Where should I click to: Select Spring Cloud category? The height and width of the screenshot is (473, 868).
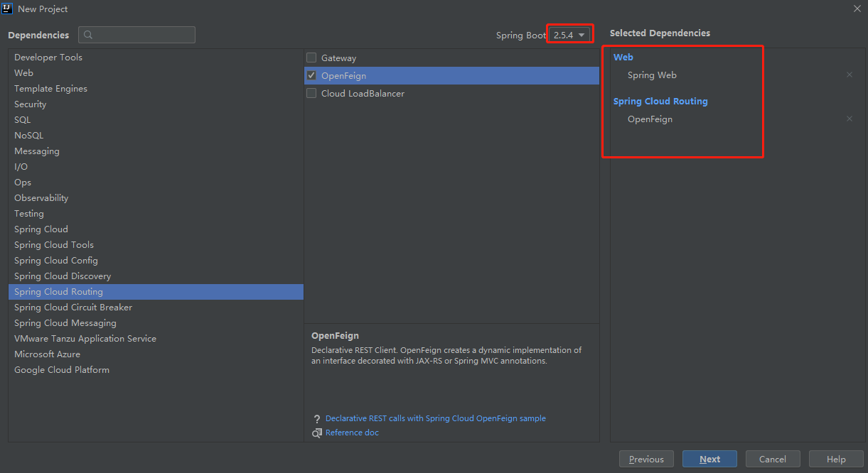156,229
